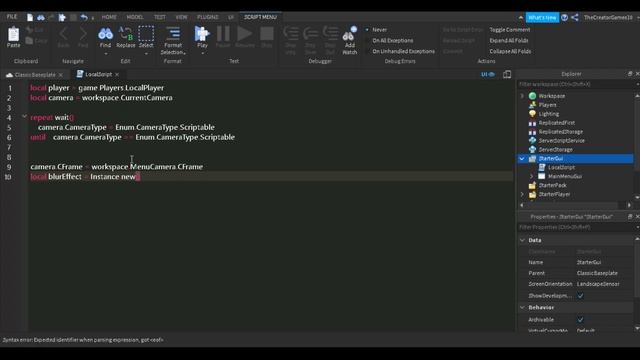
Task: Click the Paste clipboard icon
Action: (x=13, y=34)
